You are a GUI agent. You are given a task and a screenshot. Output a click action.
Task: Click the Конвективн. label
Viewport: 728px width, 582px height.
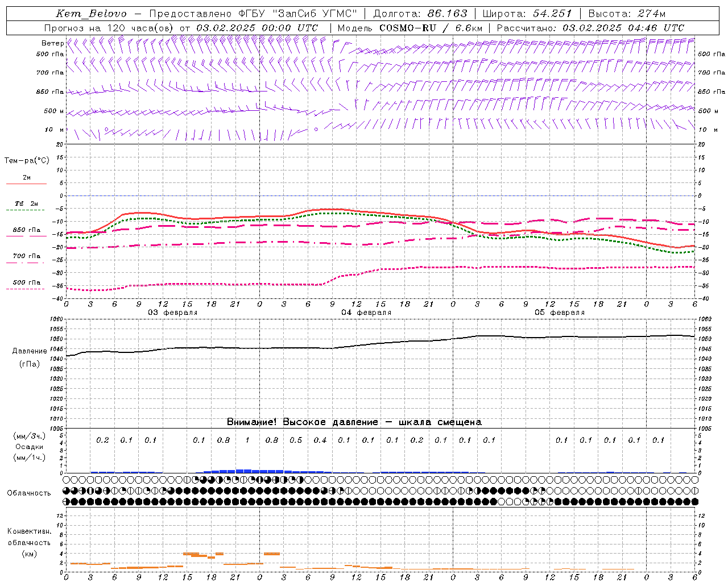coord(30,531)
